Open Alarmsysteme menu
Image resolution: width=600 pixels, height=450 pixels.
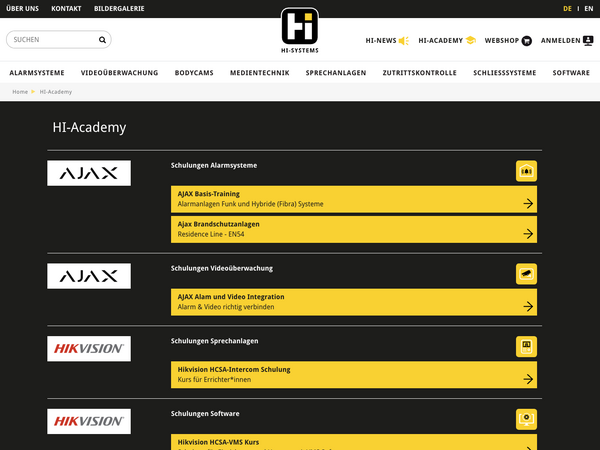[x=37, y=73]
